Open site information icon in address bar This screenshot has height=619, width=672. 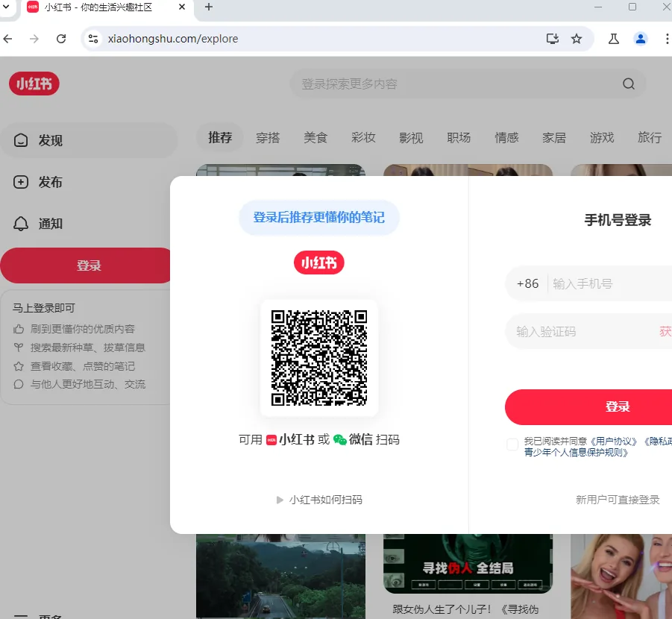coord(93,39)
